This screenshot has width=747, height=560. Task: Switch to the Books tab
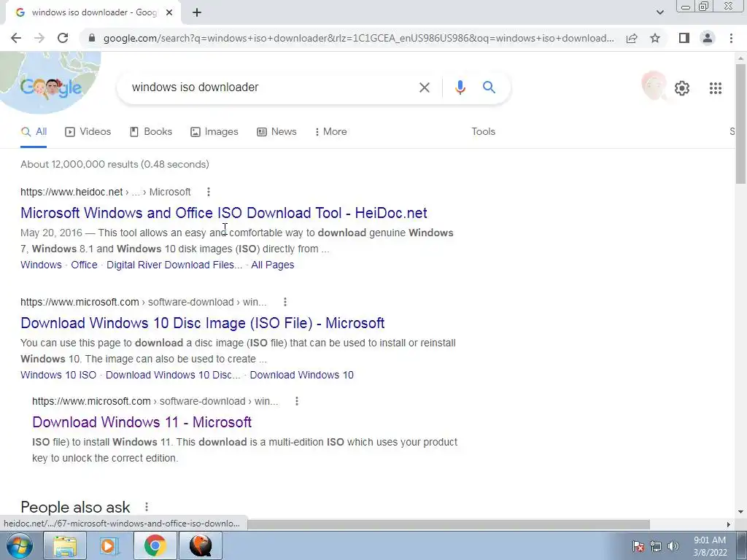tap(150, 132)
